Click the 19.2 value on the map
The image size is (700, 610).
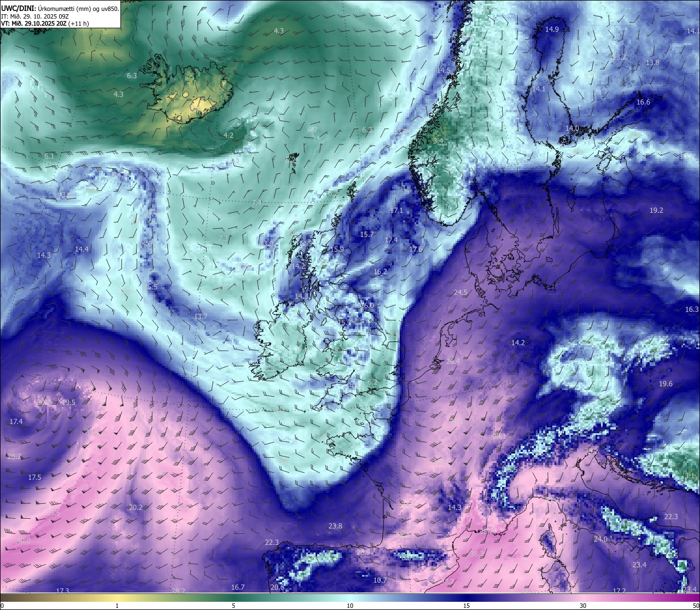coord(656,211)
